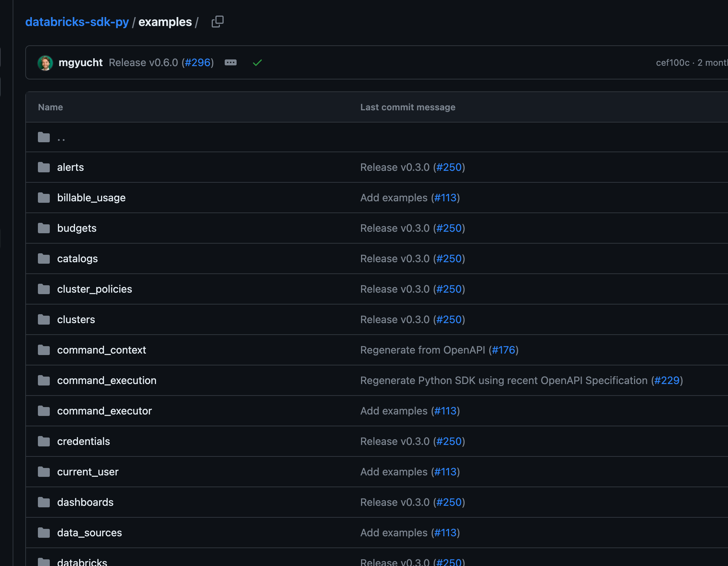Open the mgyucht author link

tap(81, 62)
